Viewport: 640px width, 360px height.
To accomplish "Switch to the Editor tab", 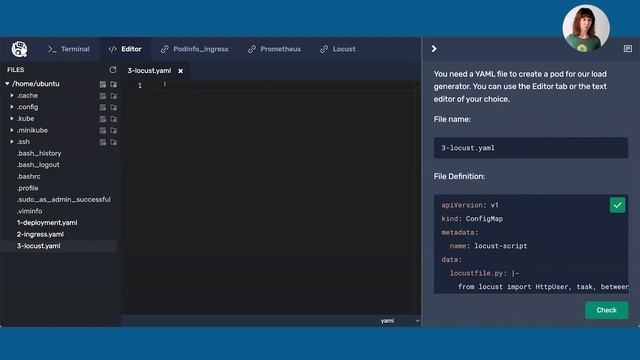I will coord(125,49).
